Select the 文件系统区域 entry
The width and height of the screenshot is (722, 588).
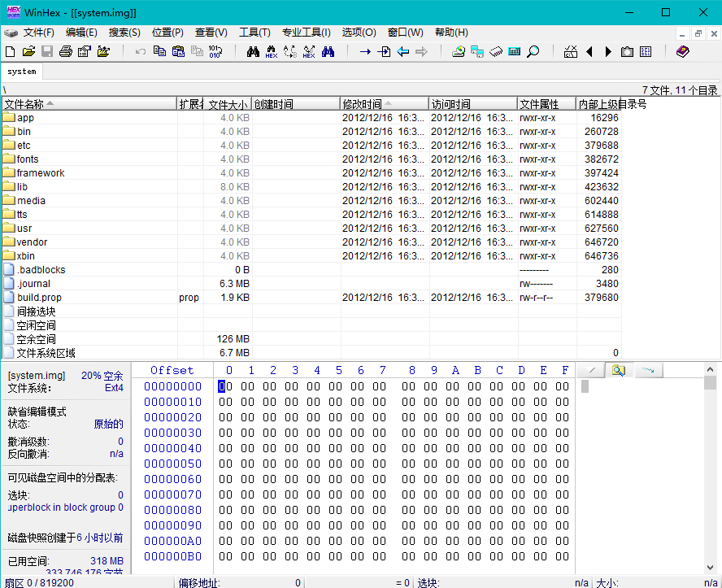point(39,353)
